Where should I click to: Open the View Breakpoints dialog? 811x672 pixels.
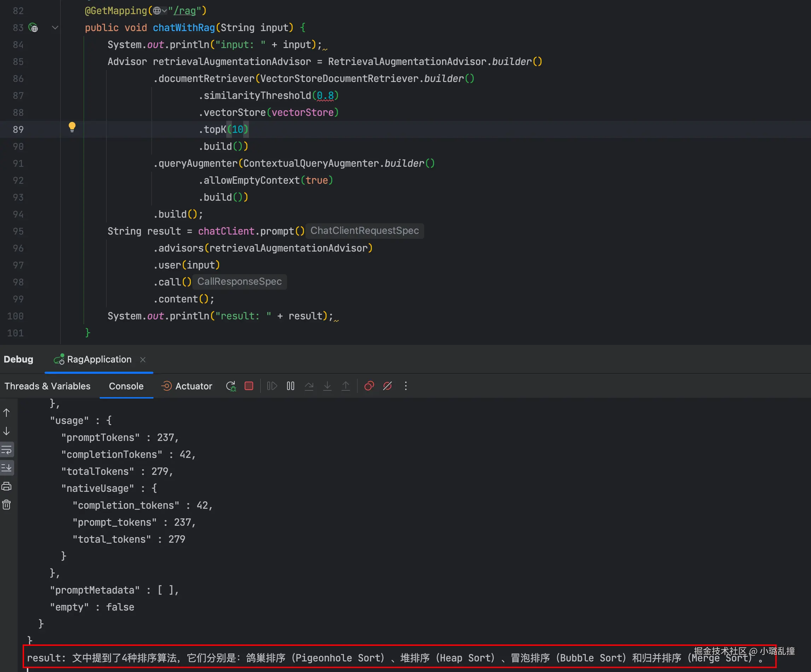369,386
